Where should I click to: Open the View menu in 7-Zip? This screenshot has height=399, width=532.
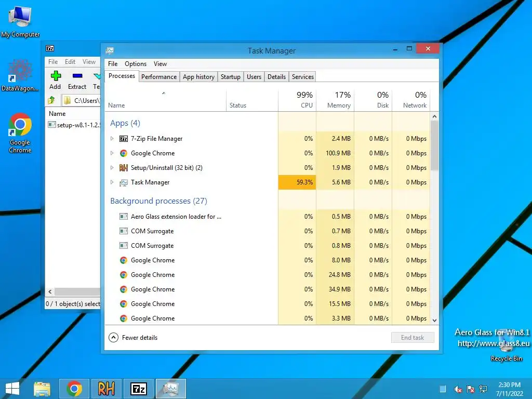click(x=89, y=62)
